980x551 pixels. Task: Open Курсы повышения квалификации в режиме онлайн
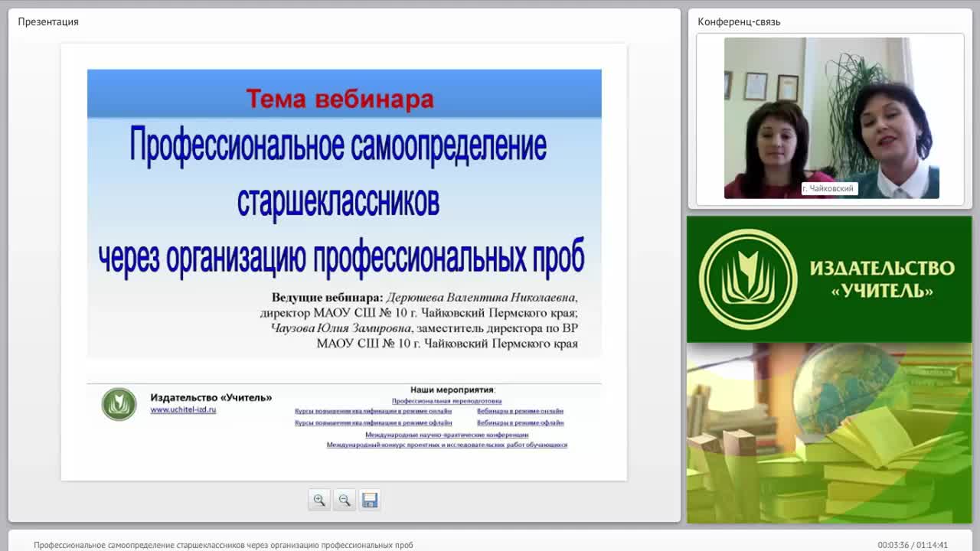point(374,412)
